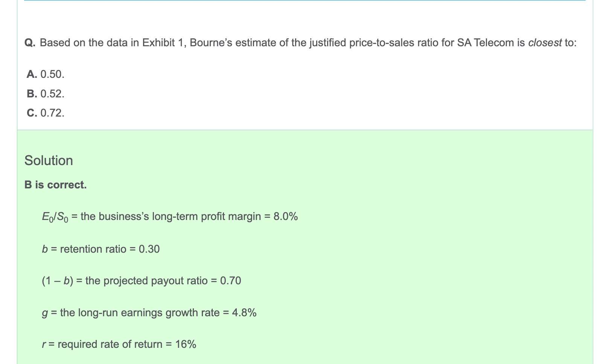Viewport: 606px width, 364px height.
Task: Click the 0.30 retention ratio value
Action: tap(149, 249)
